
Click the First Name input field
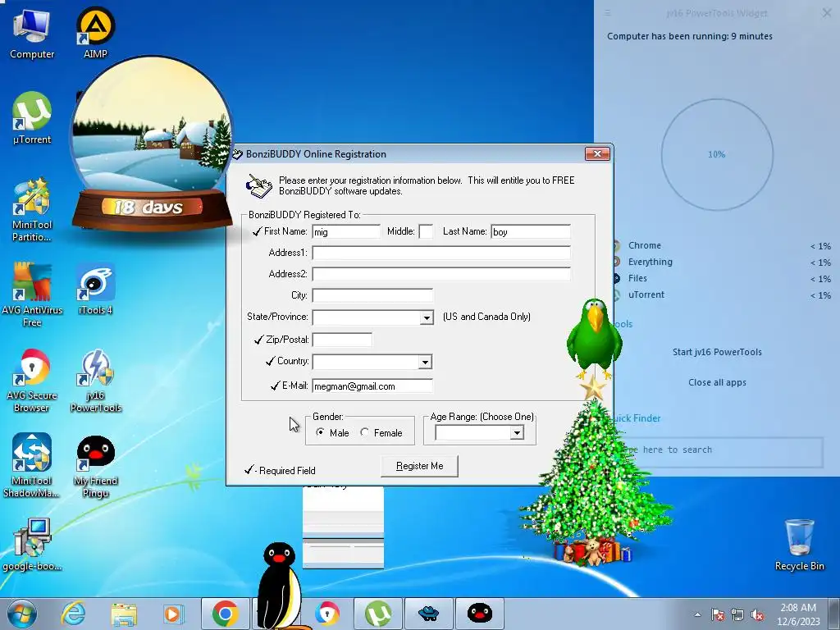coord(346,231)
